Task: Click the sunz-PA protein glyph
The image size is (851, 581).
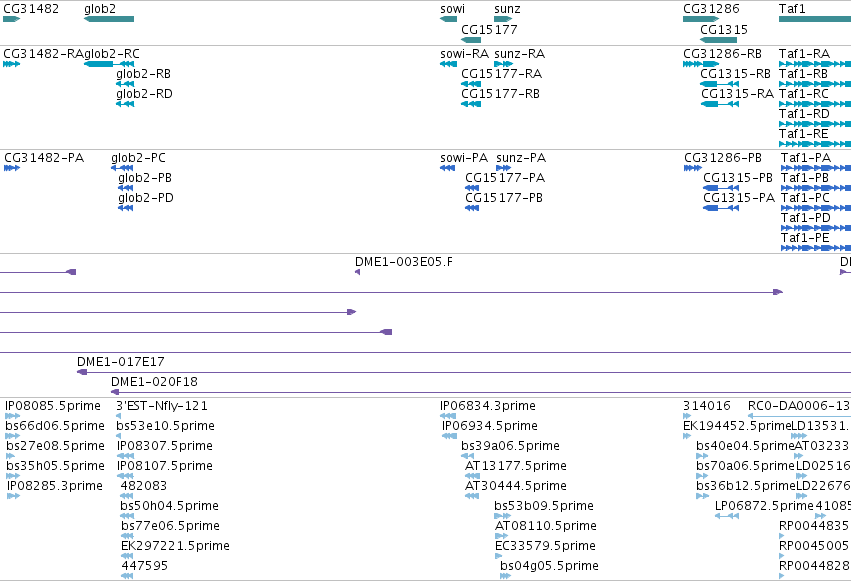Action: pyautogui.click(x=504, y=168)
